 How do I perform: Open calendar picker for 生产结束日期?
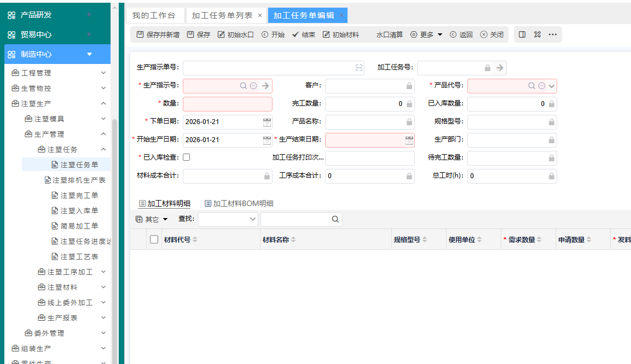(409, 140)
